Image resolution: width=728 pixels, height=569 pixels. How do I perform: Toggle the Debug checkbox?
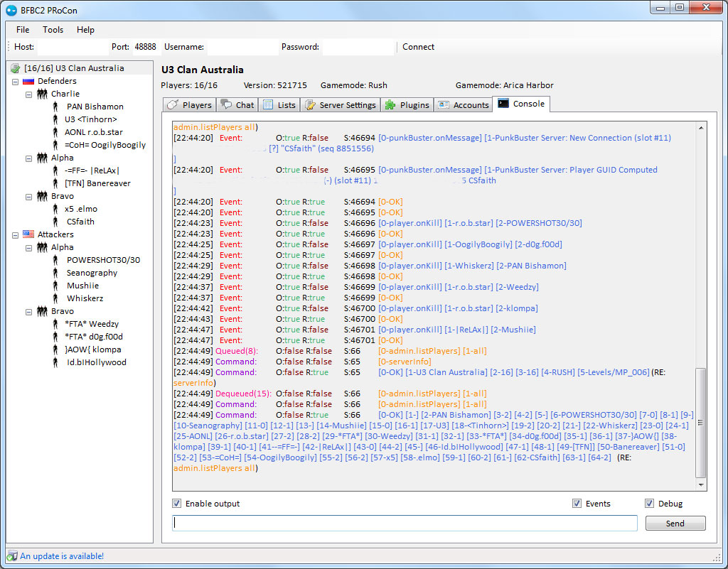click(x=649, y=504)
